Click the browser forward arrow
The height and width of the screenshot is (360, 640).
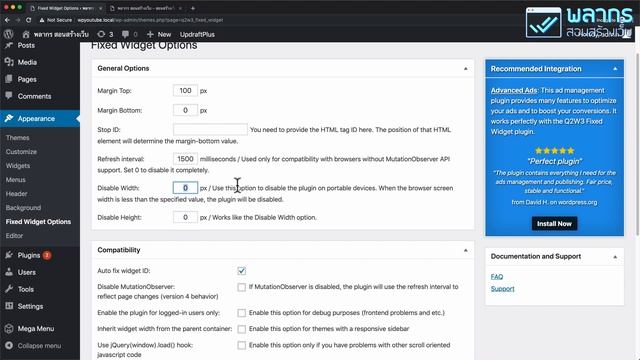pyautogui.click(x=18, y=20)
